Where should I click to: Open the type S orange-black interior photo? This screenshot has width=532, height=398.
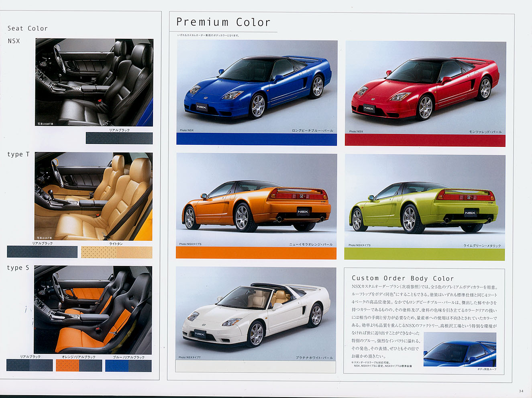click(x=93, y=310)
